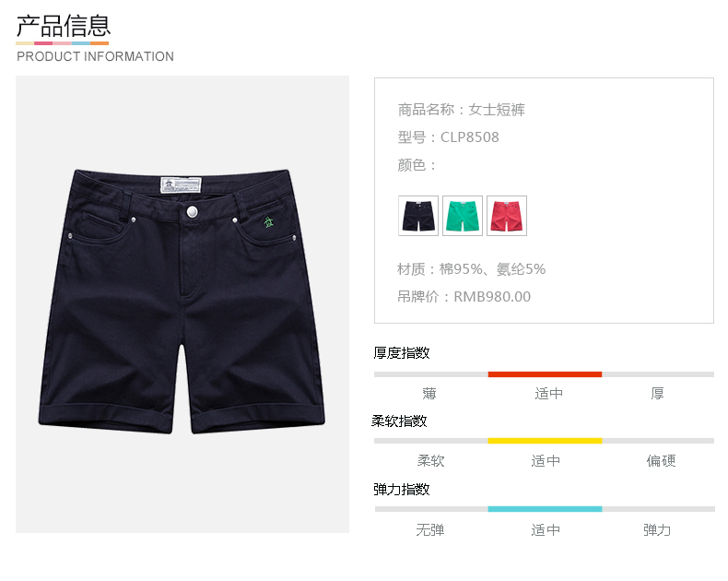Click the silver waist button on shorts

pos(192,212)
